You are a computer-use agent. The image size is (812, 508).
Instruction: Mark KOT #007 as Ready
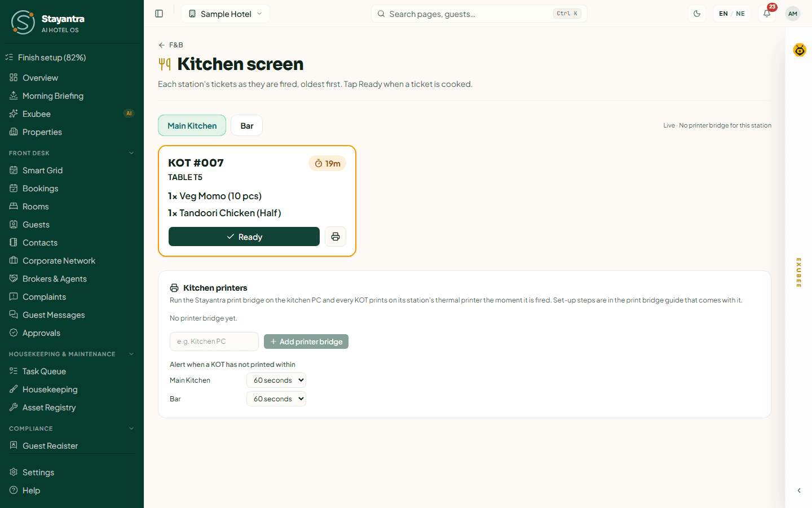244,237
